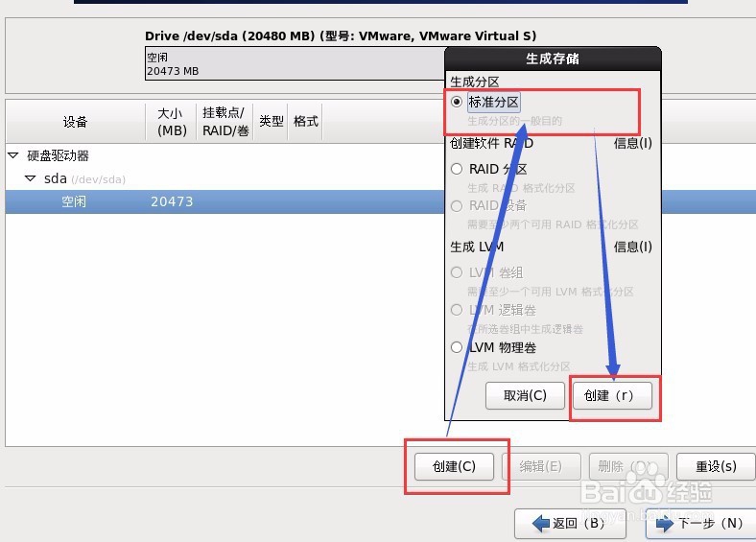Open 信息(I) for 创建软件 RAID
This screenshot has height=542, width=756.
tap(632, 143)
